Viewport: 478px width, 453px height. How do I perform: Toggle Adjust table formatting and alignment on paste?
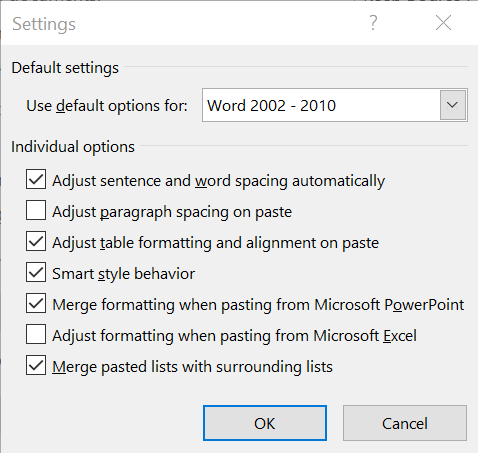pos(36,241)
